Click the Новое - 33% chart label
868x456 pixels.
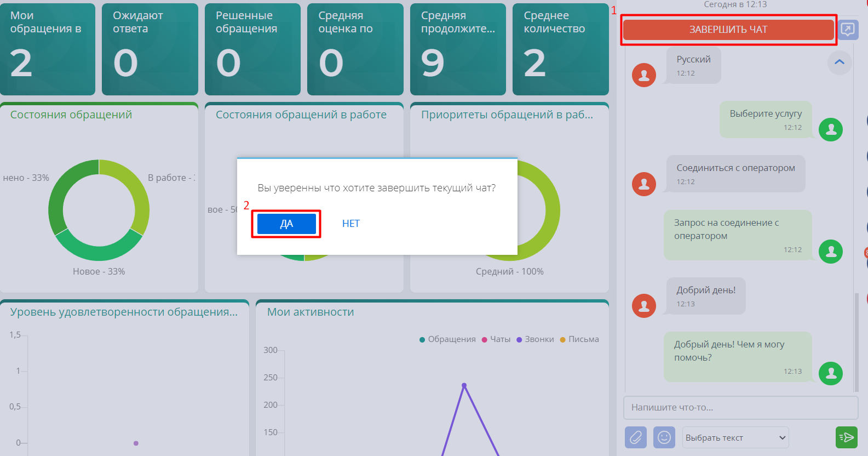[x=99, y=271]
